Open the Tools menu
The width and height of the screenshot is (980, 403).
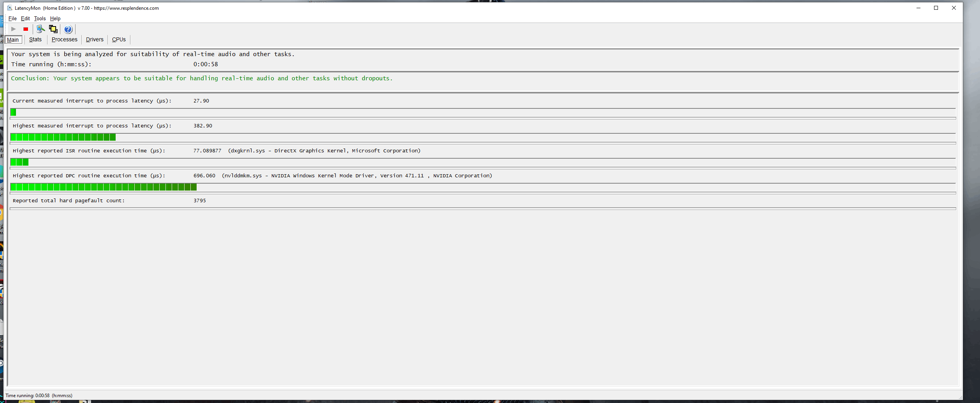pyautogui.click(x=40, y=18)
